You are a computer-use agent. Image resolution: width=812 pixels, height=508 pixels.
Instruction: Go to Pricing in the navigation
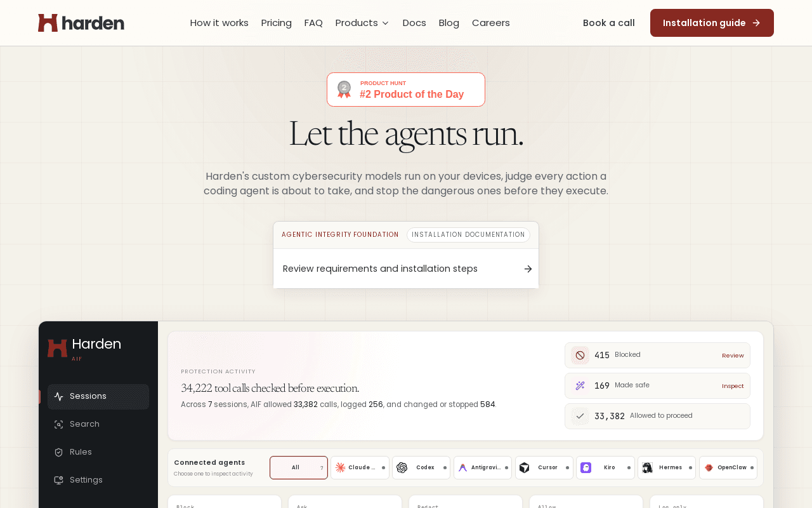point(277,23)
